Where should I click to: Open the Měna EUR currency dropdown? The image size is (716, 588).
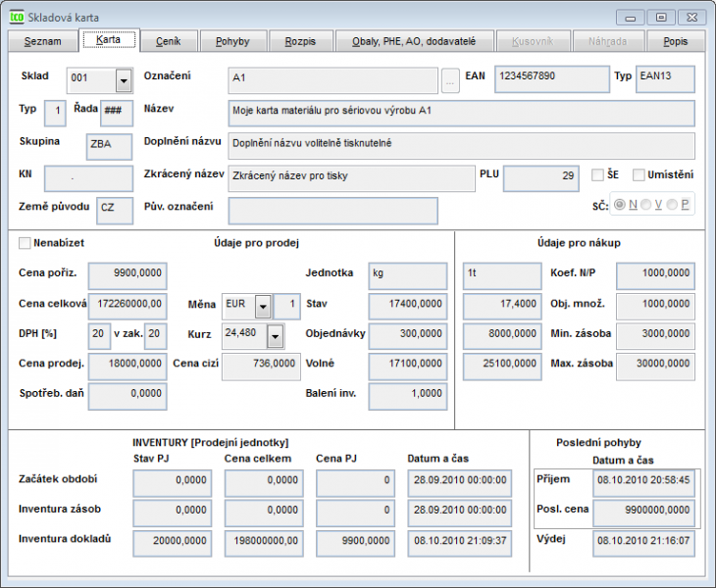point(262,306)
